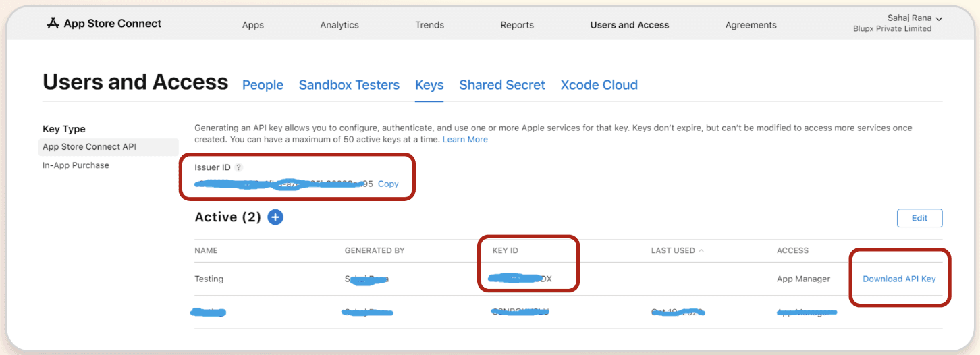
Task: Click the ACCESS column header
Action: point(792,250)
